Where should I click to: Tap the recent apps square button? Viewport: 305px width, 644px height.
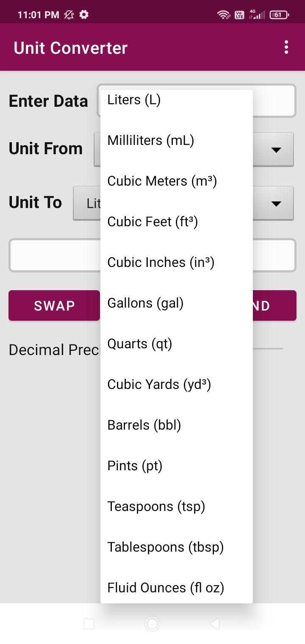[89, 623]
